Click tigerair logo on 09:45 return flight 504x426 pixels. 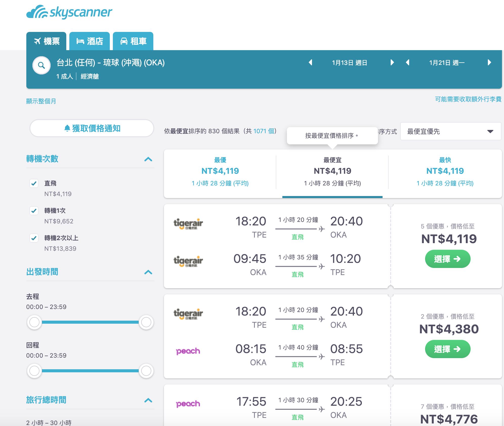(188, 261)
